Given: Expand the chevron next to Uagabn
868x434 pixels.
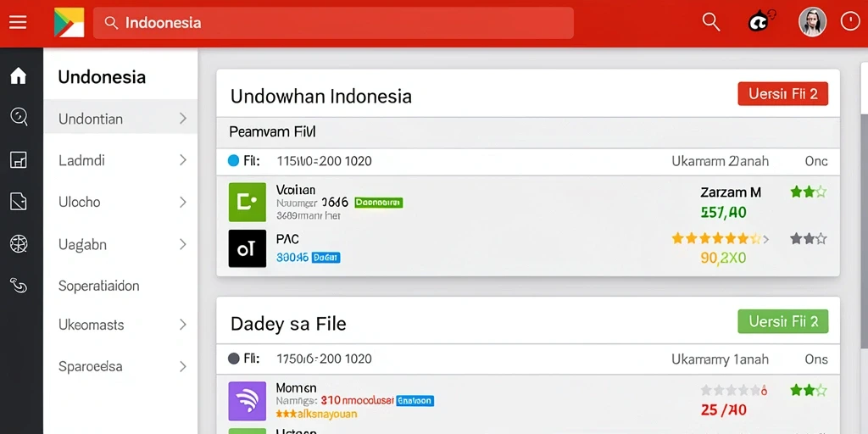Looking at the screenshot, I should (x=183, y=244).
